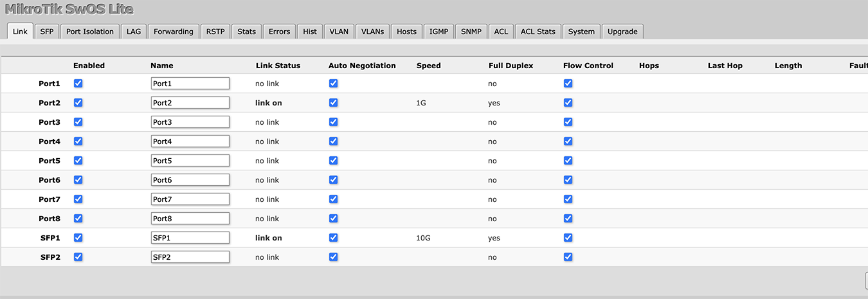
Task: Disable the Port1 Enabled checkbox
Action: pos(78,84)
